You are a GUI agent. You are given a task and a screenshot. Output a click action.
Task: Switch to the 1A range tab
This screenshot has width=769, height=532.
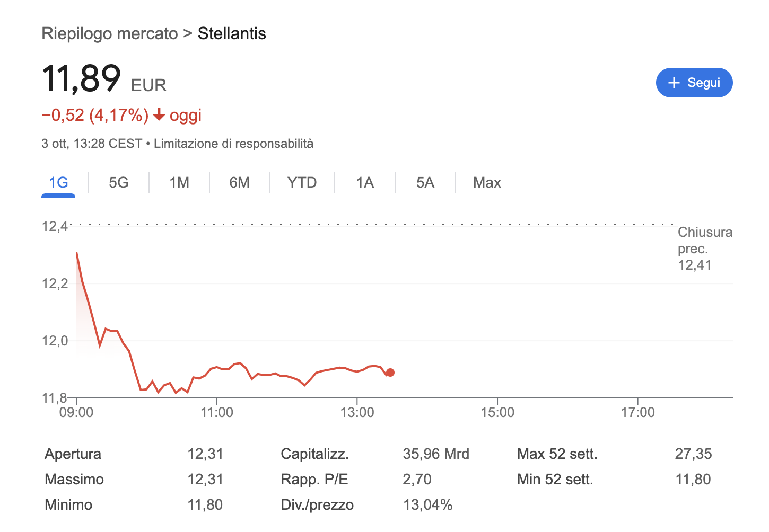pos(365,183)
